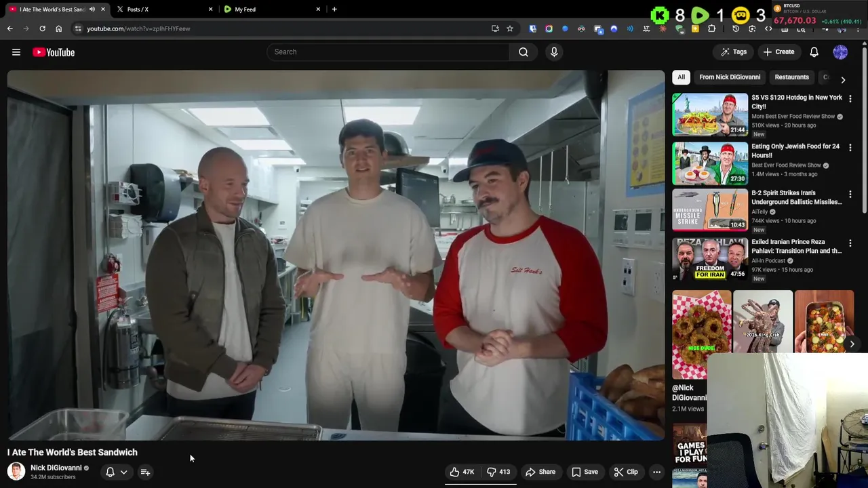Screen dimensions: 868x488
Task: Open the "AiTelly" channel link
Action: coord(760,211)
